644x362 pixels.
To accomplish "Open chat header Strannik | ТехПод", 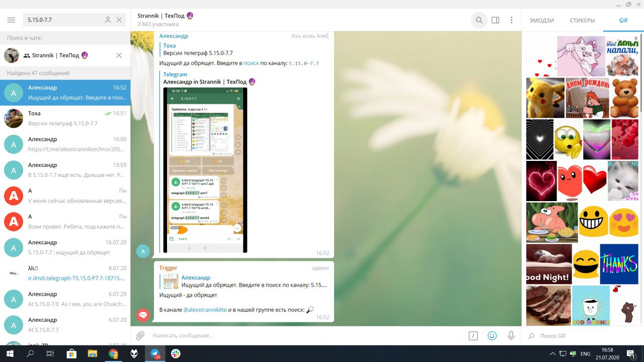I will (x=165, y=16).
